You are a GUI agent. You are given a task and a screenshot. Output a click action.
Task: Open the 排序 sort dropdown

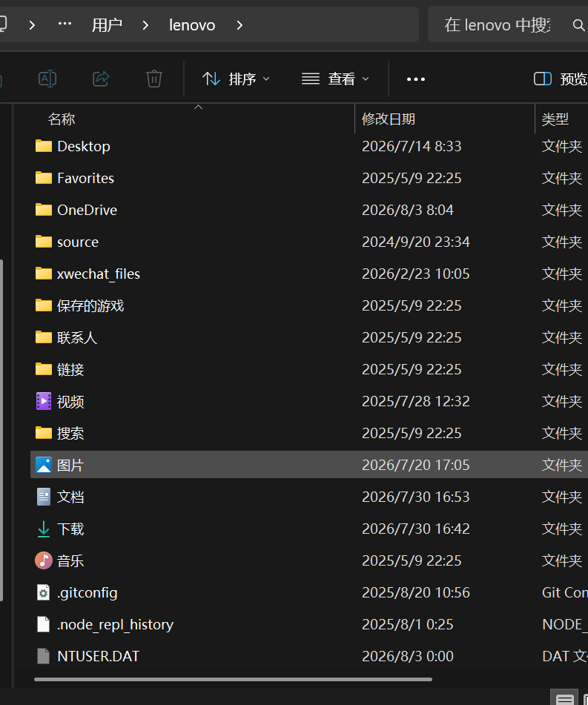click(x=236, y=79)
